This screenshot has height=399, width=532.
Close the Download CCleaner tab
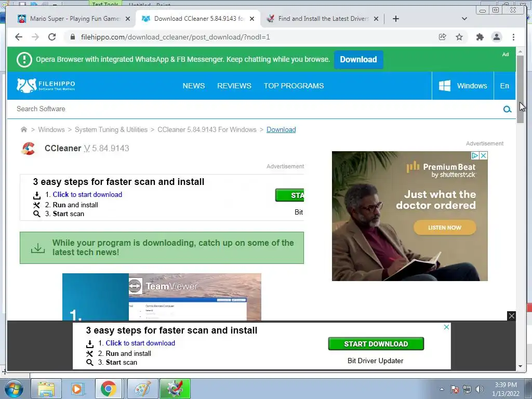click(252, 19)
